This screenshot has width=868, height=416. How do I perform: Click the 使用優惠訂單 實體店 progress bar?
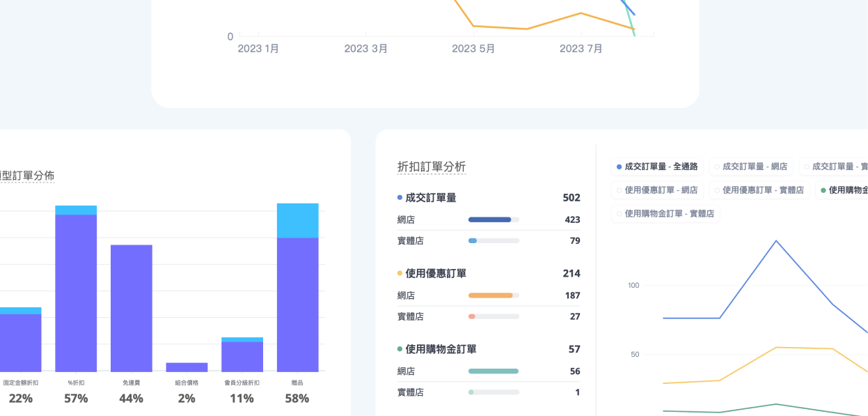point(494,316)
